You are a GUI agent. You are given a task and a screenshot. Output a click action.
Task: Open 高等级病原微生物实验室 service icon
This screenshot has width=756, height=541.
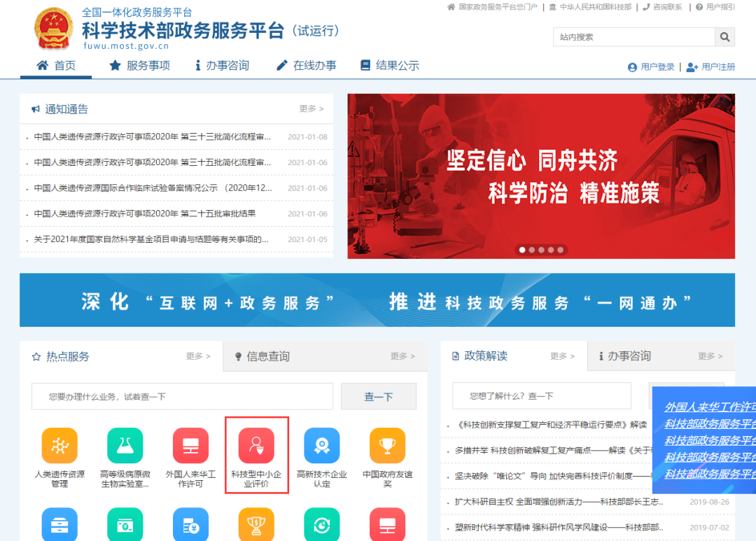[x=125, y=445]
